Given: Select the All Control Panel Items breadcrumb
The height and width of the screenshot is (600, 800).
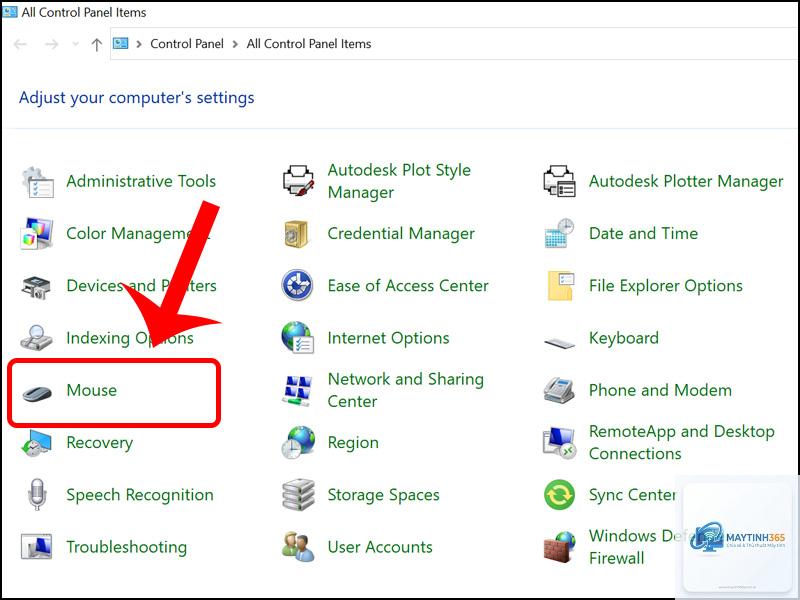Looking at the screenshot, I should pos(309,44).
